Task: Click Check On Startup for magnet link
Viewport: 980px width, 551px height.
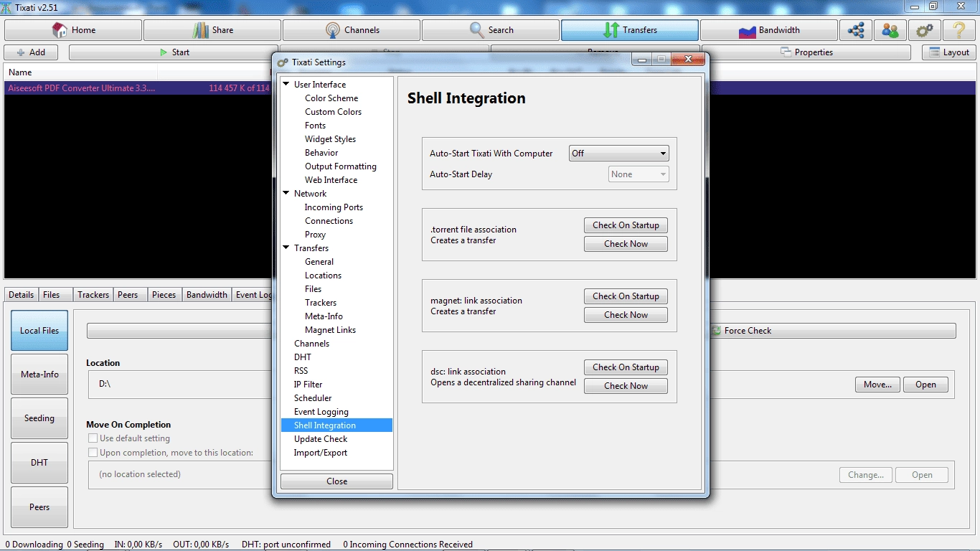Action: tap(626, 296)
